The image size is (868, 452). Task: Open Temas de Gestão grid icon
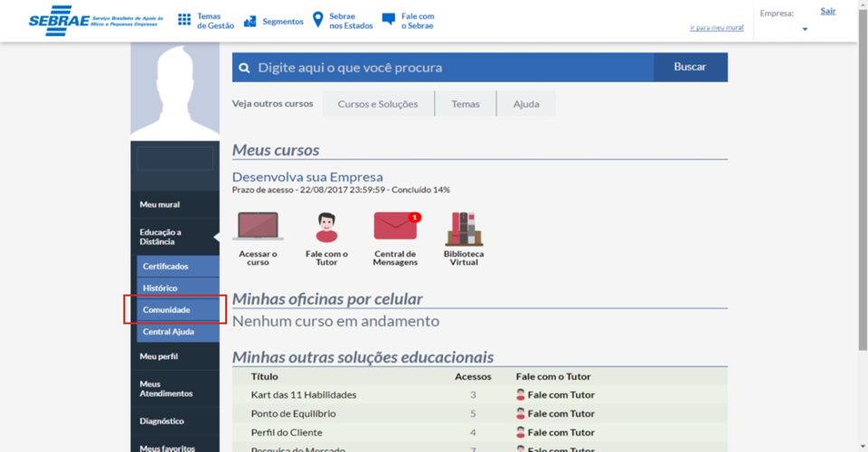184,20
